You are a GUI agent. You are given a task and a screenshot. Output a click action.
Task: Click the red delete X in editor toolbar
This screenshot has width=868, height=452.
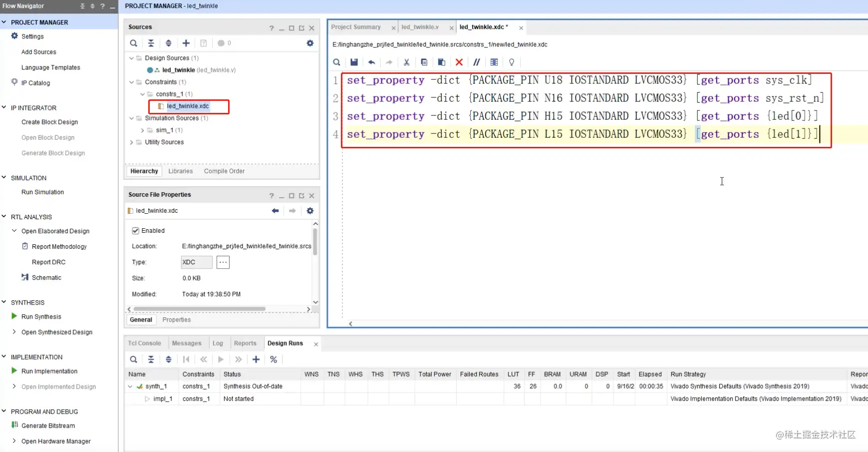(x=459, y=62)
